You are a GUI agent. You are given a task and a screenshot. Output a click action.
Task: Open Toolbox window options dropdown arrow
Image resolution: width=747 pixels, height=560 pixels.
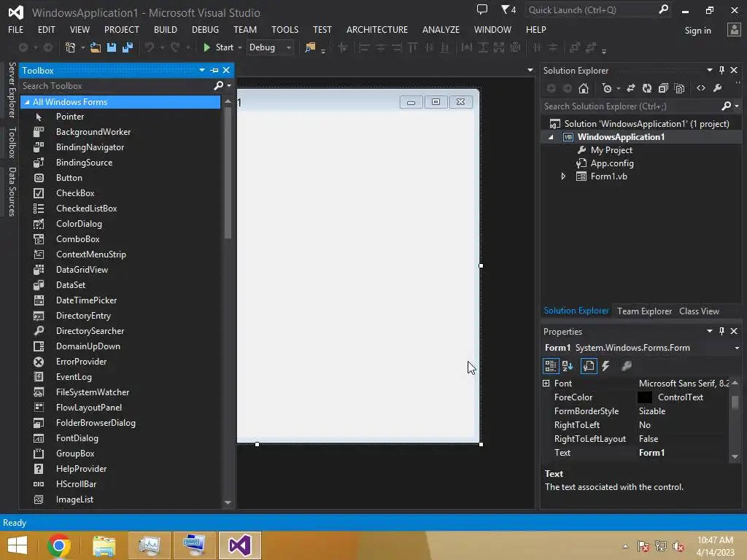tap(202, 70)
